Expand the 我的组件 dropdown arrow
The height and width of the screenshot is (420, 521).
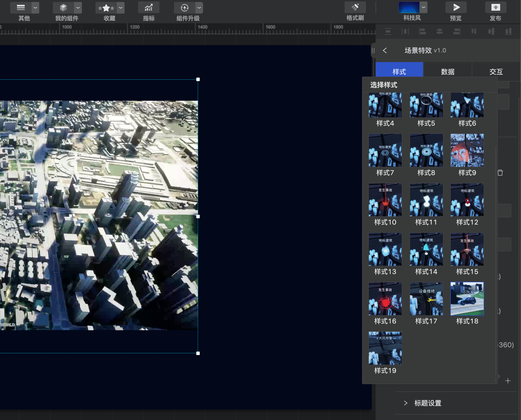[78, 8]
